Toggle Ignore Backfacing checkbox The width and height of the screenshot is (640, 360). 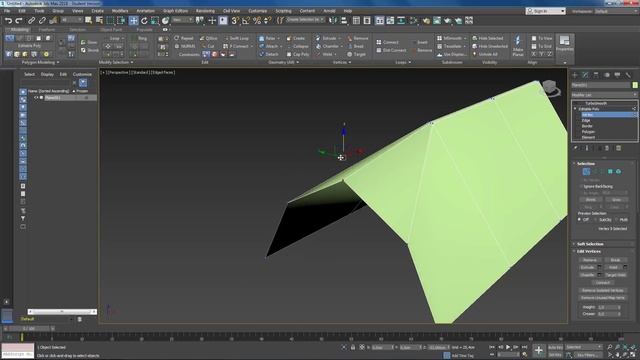[581, 186]
